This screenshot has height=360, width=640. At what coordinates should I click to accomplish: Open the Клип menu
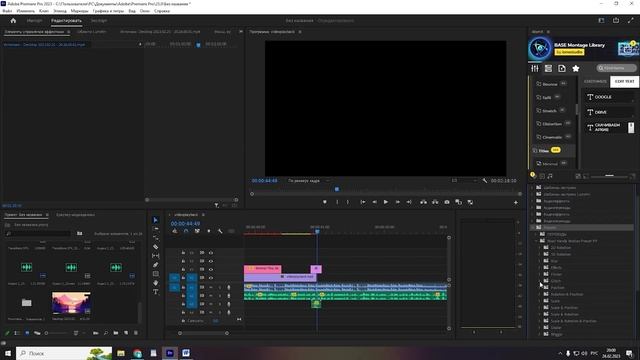click(44, 11)
